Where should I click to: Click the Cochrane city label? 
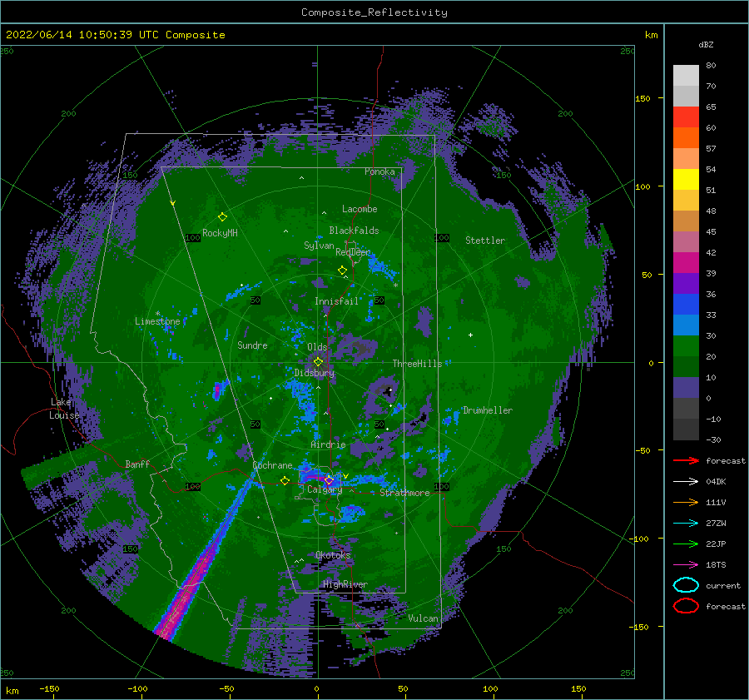[x=272, y=465]
